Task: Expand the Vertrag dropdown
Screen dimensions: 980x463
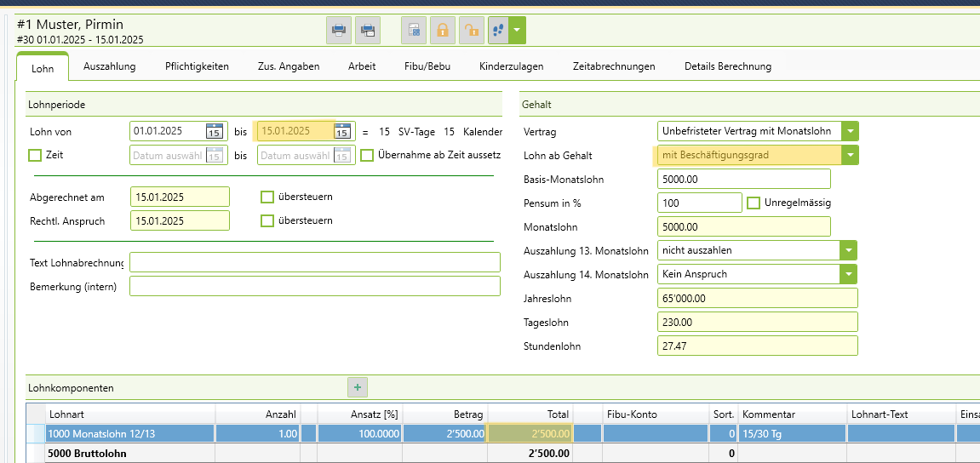Action: [849, 131]
